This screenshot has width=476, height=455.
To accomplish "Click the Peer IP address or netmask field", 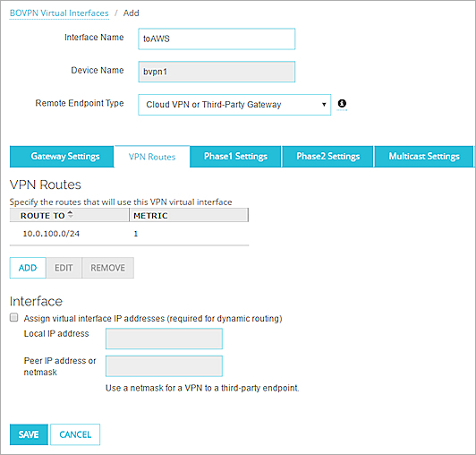I will (164, 366).
